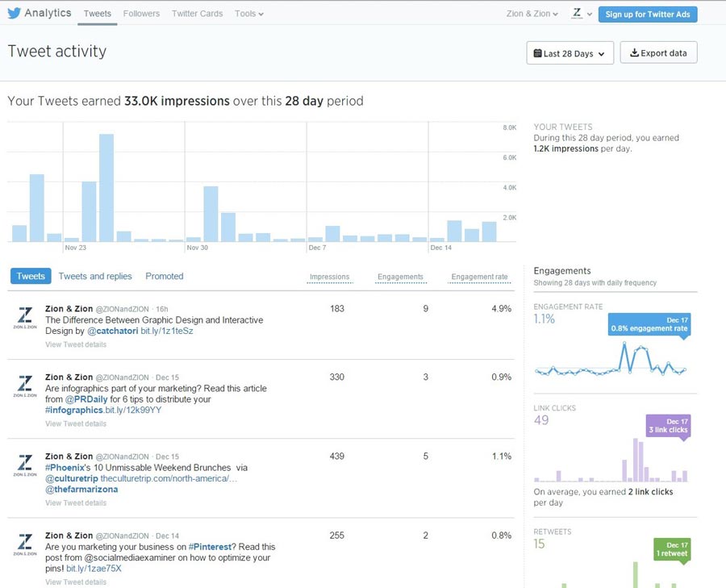Screen dimensions: 726x588
Task: Click the Nov 23 axis label
Action: coord(76,248)
